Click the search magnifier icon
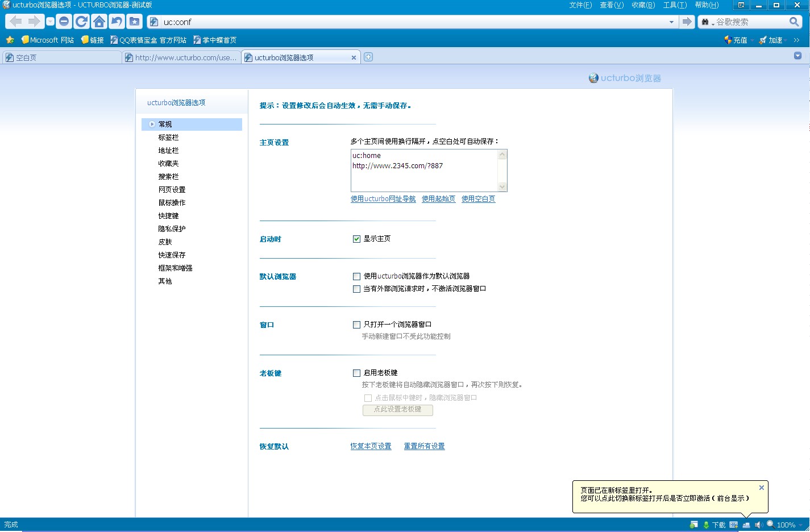This screenshot has height=532, width=810. point(794,22)
